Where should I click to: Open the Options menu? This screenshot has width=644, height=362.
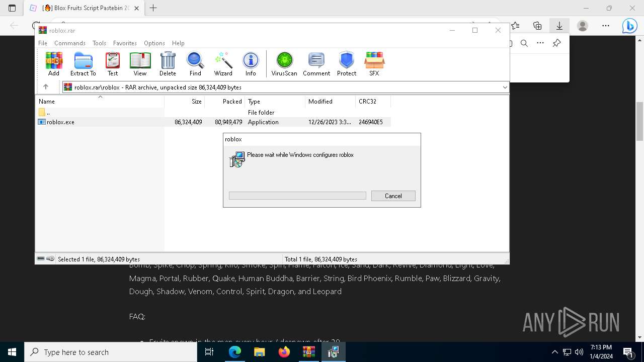pyautogui.click(x=154, y=43)
